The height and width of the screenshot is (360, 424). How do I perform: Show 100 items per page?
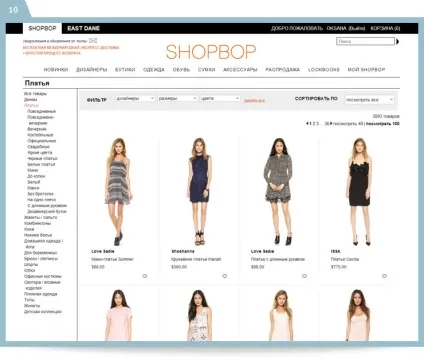click(x=383, y=124)
